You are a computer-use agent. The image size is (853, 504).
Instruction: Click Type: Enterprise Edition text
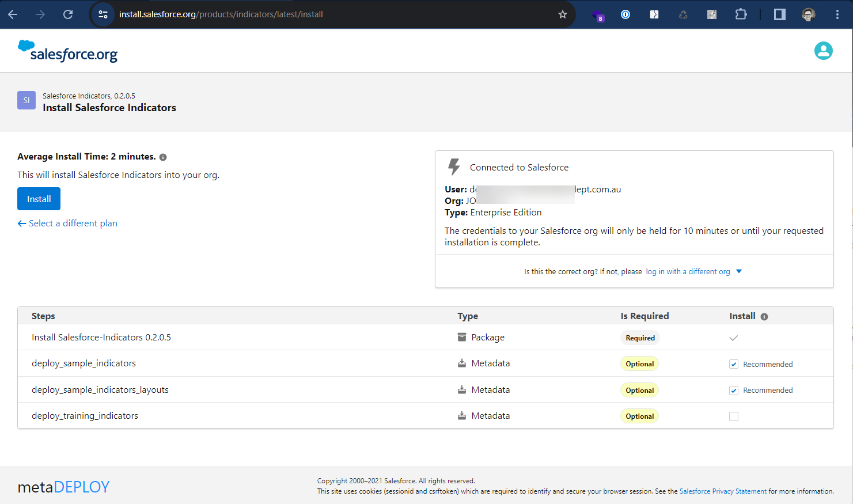[x=493, y=213]
